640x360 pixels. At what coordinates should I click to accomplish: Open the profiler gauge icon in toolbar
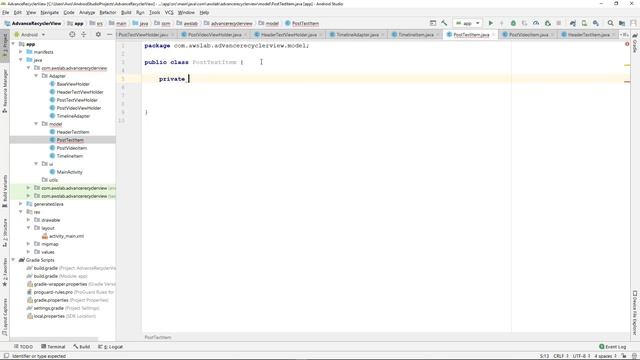point(536,23)
